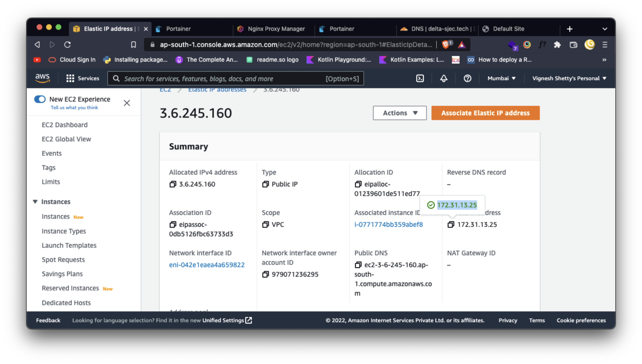Copy the Allocation ID value
Screen dimensions: 642x364
click(358, 184)
